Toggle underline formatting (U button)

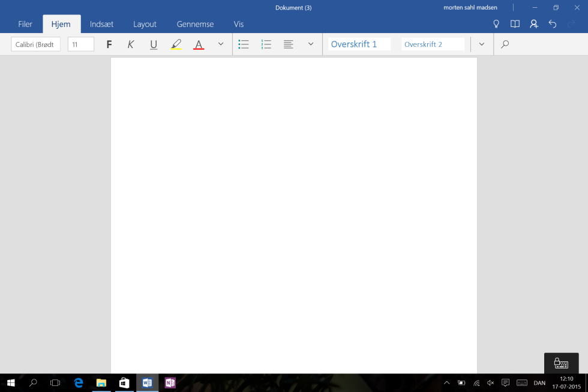tap(153, 44)
